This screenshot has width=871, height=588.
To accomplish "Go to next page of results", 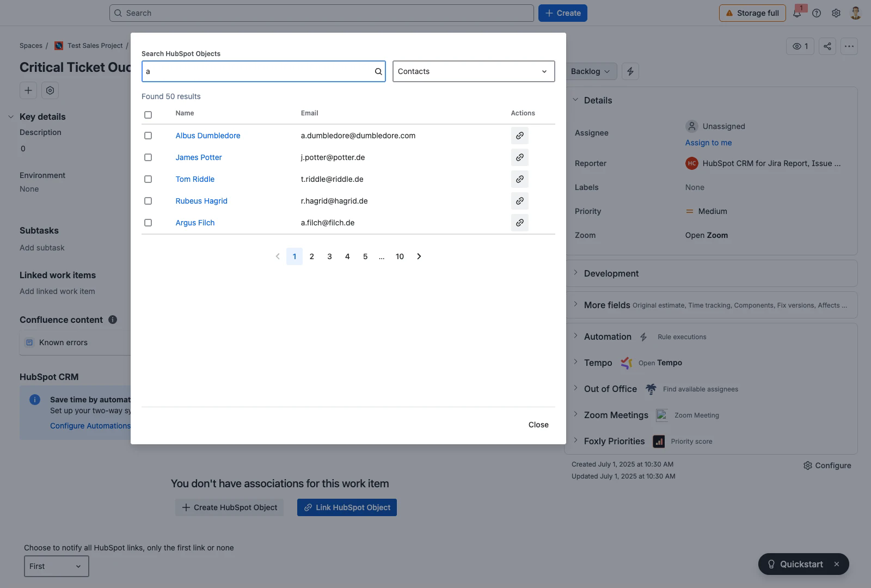I will click(419, 256).
